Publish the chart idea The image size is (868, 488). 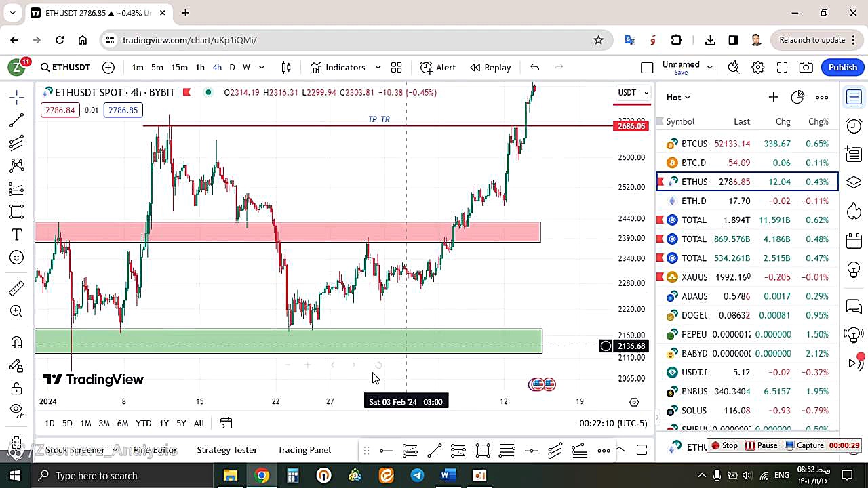tap(843, 67)
